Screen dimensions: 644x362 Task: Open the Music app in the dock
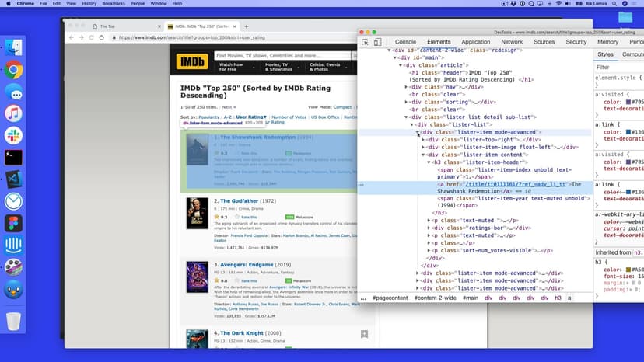pyautogui.click(x=13, y=113)
